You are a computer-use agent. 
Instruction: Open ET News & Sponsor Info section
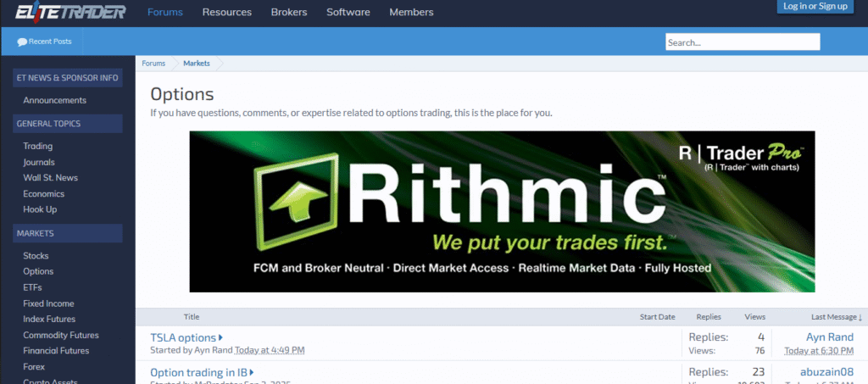pyautogui.click(x=68, y=78)
